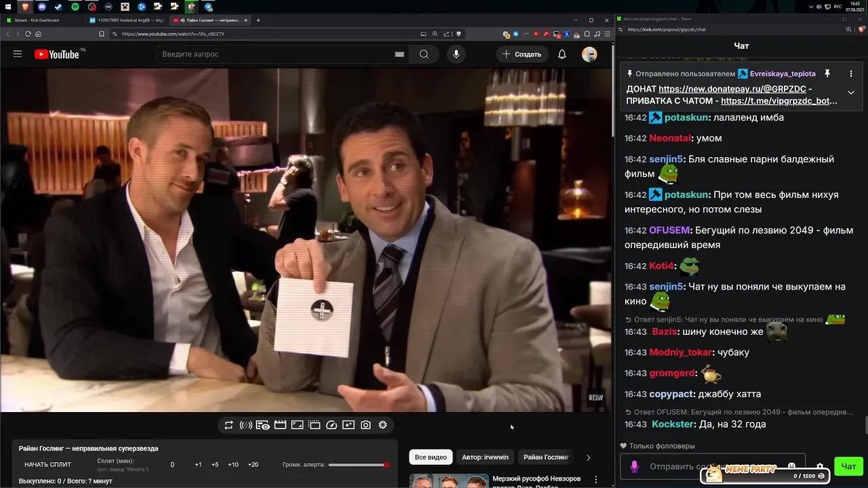868x488 pixels.
Task: Expand the pinned chat message chevron
Action: [851, 93]
